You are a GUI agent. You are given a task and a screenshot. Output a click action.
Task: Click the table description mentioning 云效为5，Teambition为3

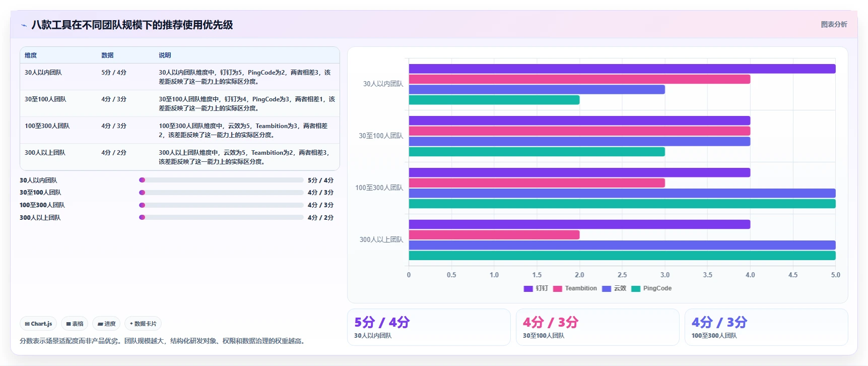point(243,131)
